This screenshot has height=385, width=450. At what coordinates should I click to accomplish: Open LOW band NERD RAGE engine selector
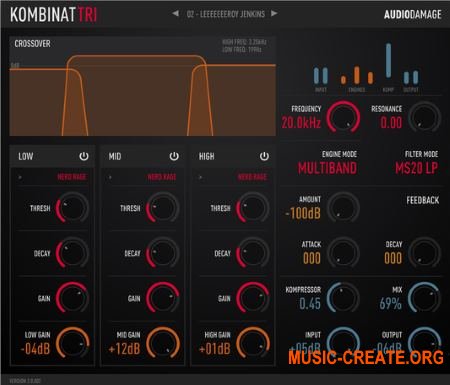pos(72,177)
